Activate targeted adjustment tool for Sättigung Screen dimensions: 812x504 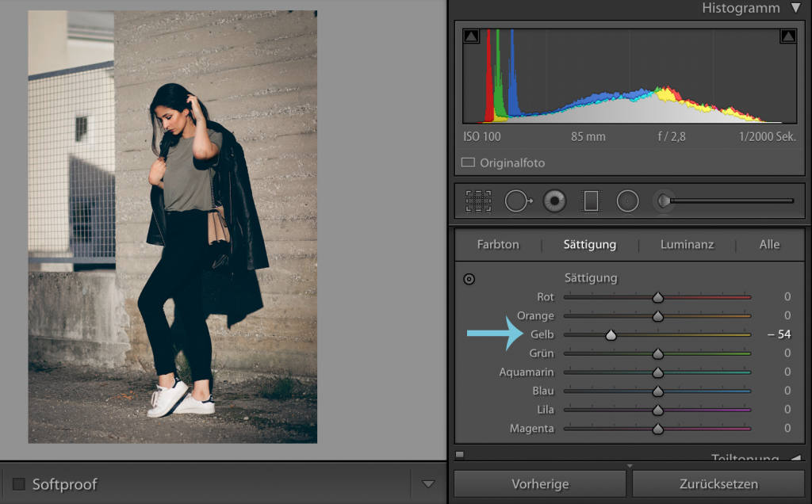click(x=469, y=280)
